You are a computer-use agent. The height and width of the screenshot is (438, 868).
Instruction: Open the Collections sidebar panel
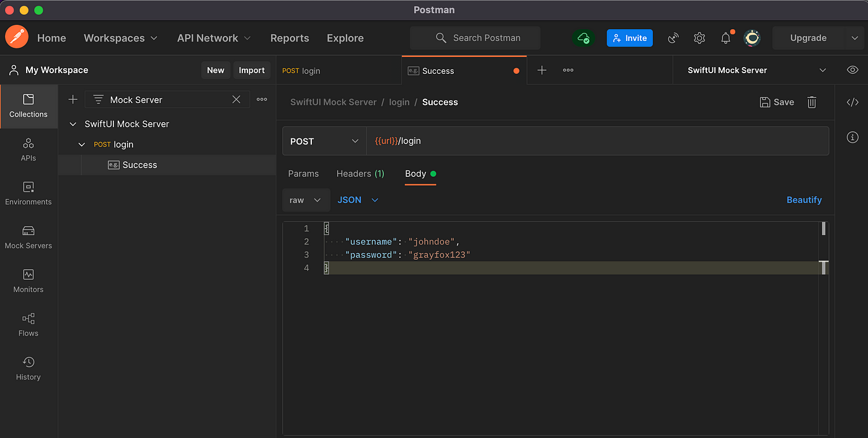pyautogui.click(x=29, y=106)
